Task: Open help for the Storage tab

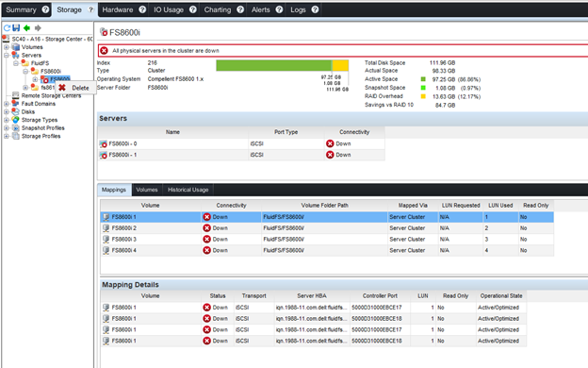Action: [90, 9]
